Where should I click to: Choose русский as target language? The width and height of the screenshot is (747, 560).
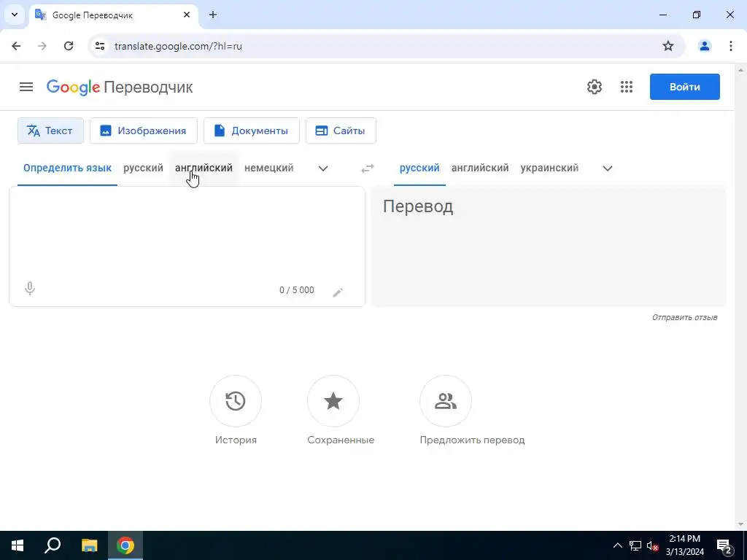(419, 168)
